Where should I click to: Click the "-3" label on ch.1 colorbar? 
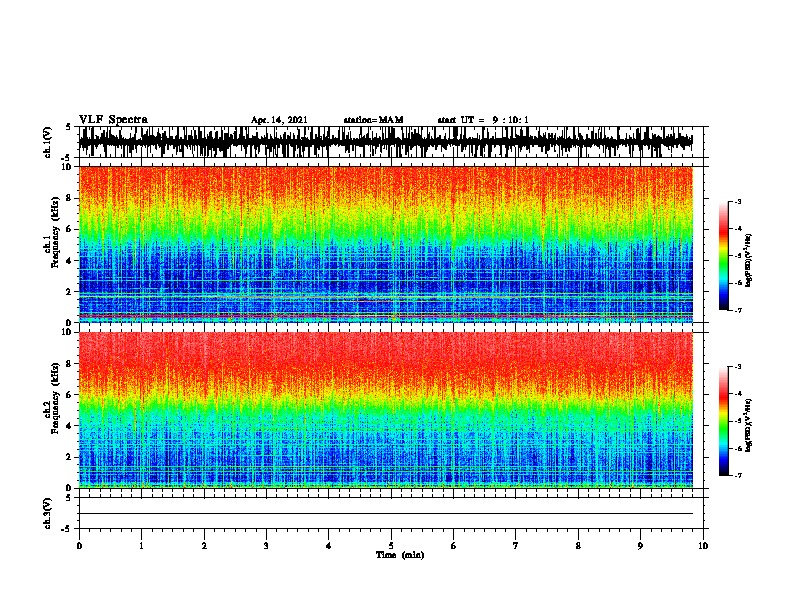738,202
